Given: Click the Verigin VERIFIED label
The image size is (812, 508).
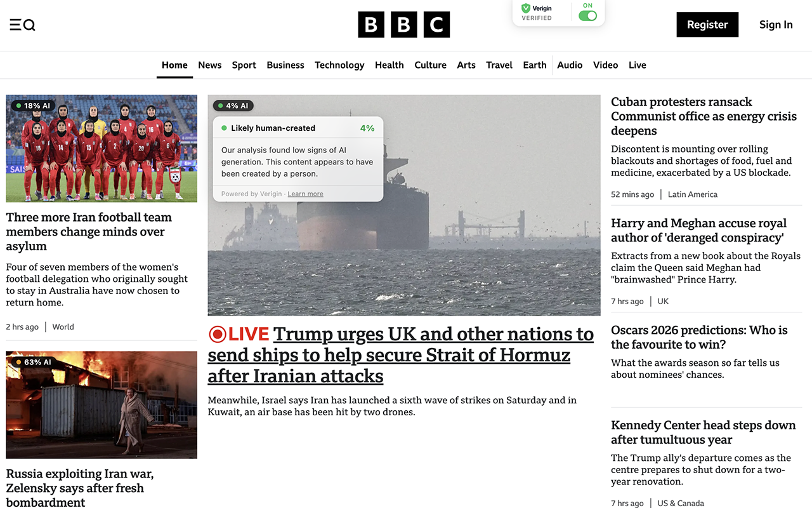Looking at the screenshot, I should 537,18.
